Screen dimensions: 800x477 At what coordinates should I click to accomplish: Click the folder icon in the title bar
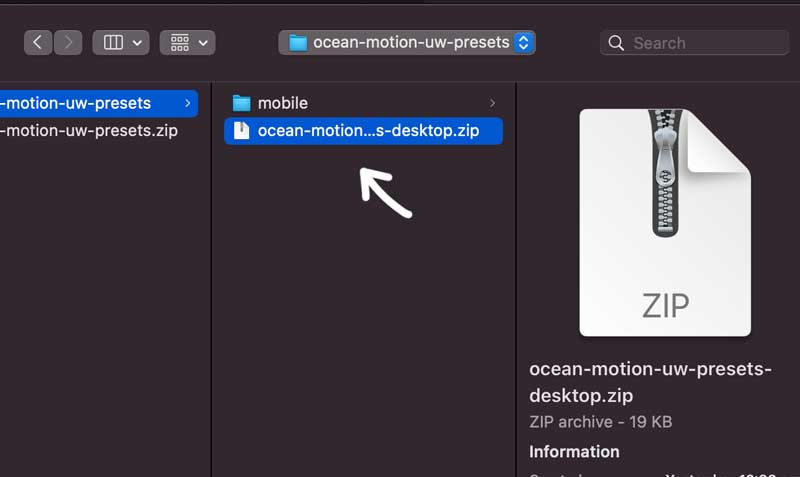[x=297, y=43]
